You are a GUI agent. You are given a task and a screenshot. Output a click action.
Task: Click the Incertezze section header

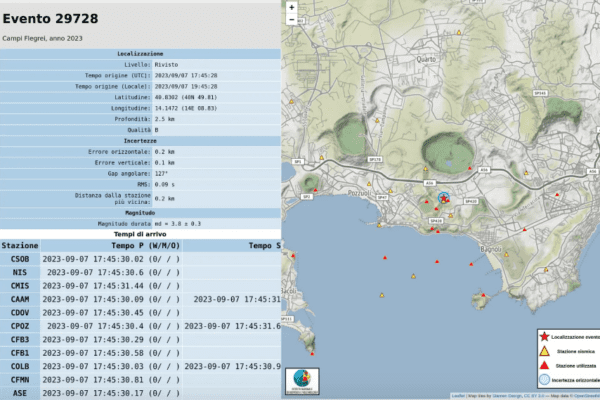(140, 141)
